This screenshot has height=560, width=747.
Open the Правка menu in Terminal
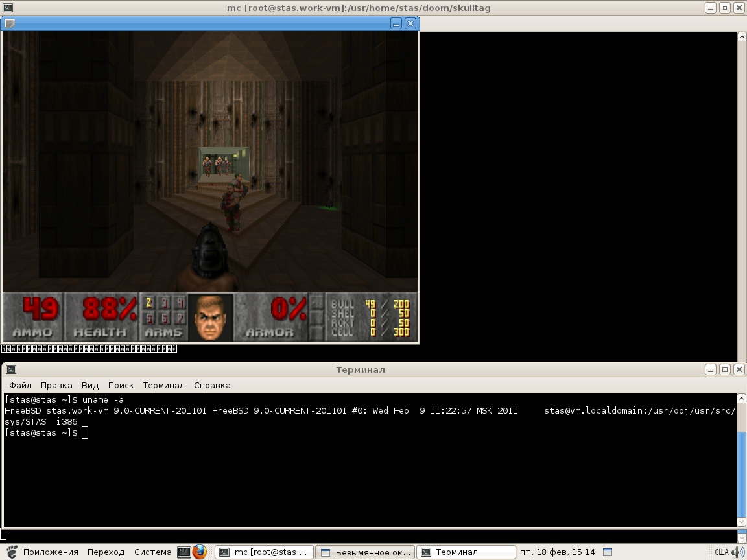pyautogui.click(x=56, y=385)
